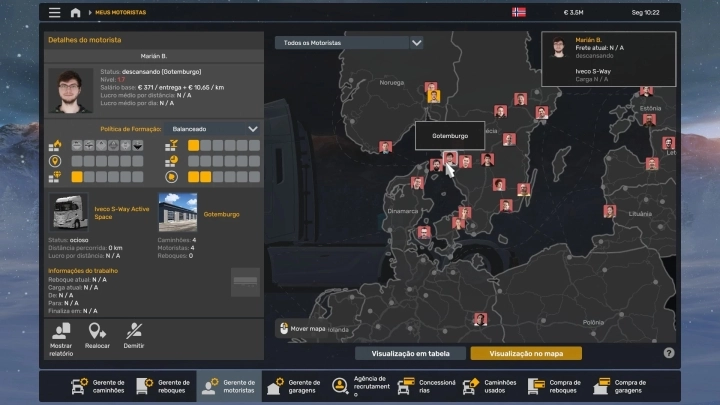
Task: Click Balanceado dropdown chevron
Action: pos(253,129)
